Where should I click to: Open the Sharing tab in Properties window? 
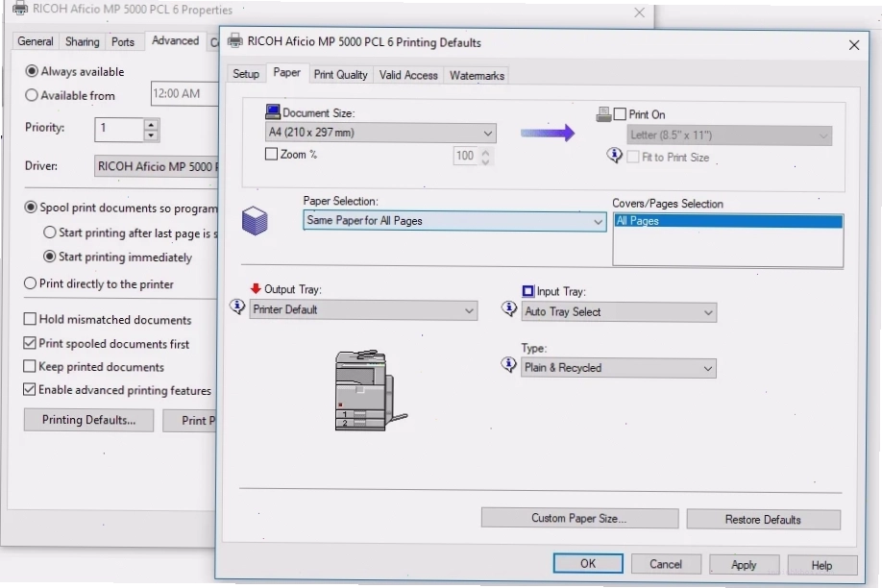click(82, 41)
